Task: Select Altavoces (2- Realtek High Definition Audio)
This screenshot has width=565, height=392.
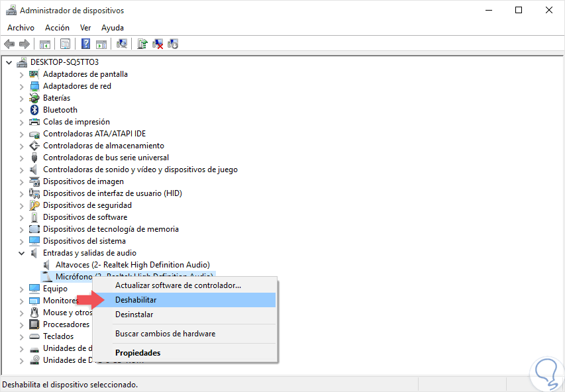Action: click(x=132, y=265)
